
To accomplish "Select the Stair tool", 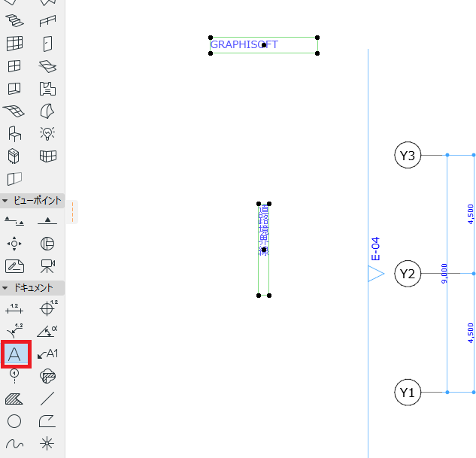I will point(14,20).
